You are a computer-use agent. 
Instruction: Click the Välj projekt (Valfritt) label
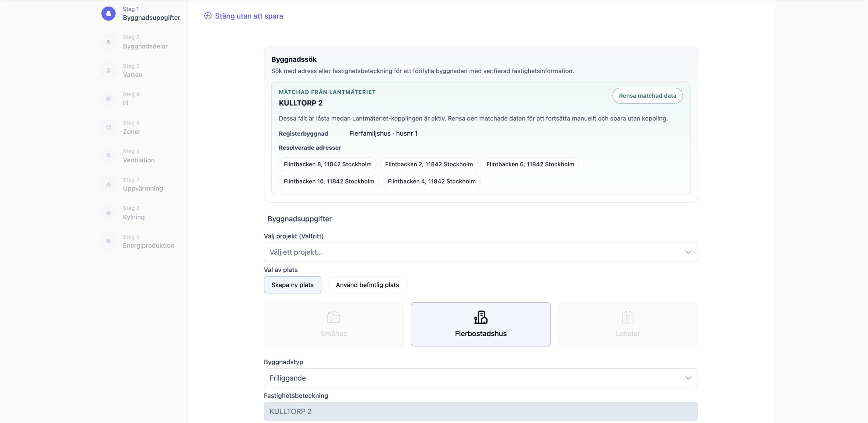(x=294, y=236)
